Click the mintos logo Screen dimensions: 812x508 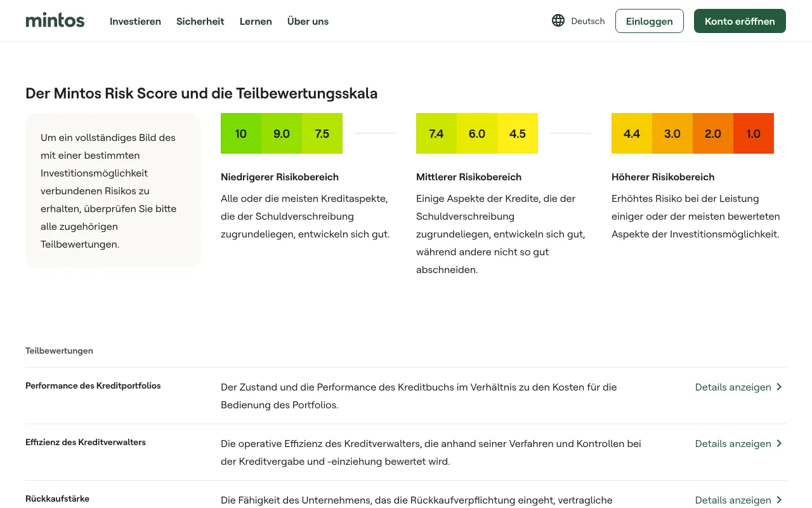[55, 20]
